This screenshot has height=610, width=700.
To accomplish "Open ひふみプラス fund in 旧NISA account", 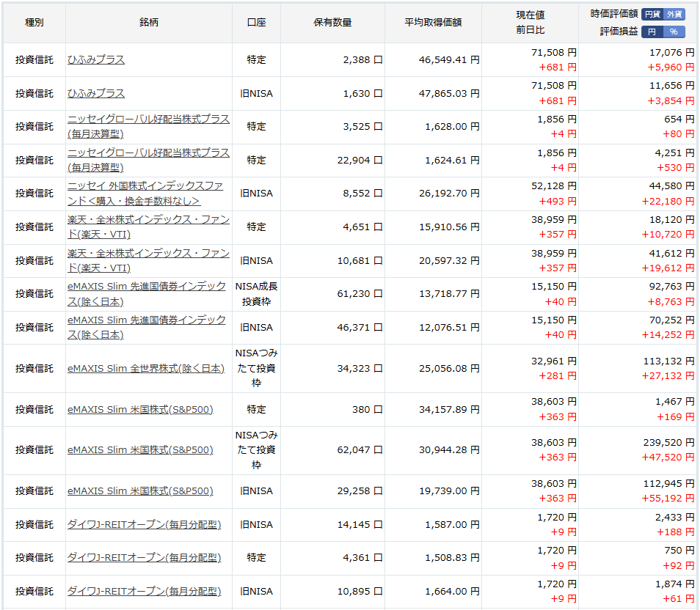I will tap(96, 94).
